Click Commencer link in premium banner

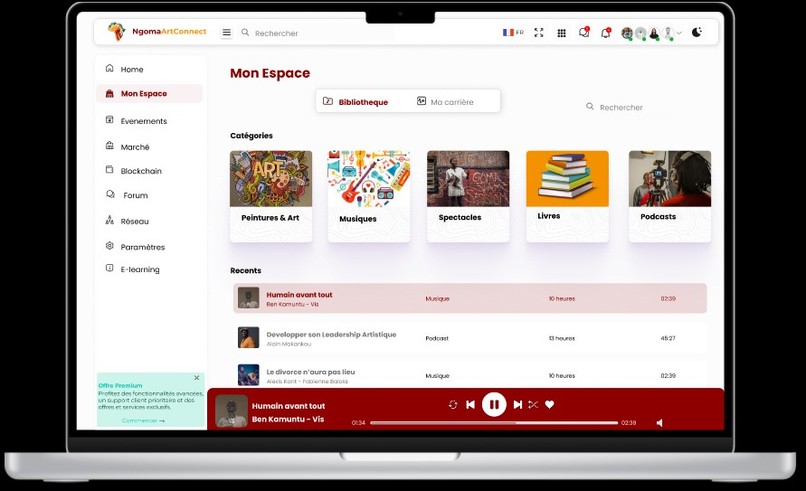coord(143,421)
